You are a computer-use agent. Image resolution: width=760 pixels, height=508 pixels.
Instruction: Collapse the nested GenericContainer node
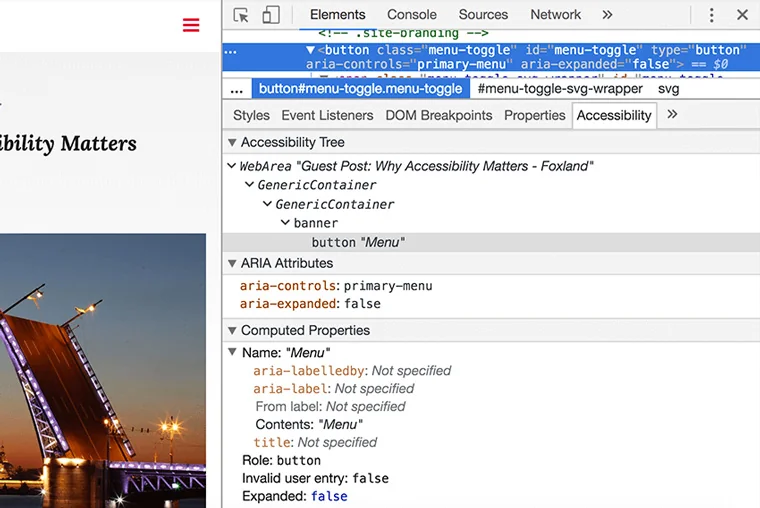(267, 204)
